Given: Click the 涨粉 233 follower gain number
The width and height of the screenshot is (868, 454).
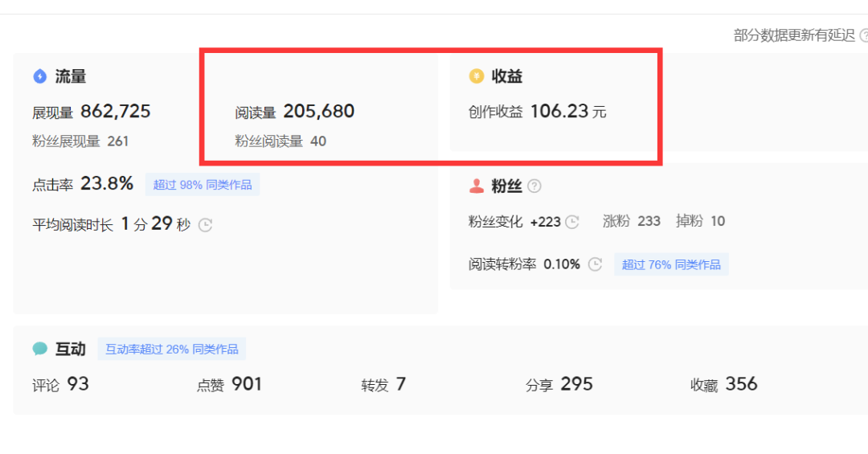Looking at the screenshot, I should click(x=648, y=221).
